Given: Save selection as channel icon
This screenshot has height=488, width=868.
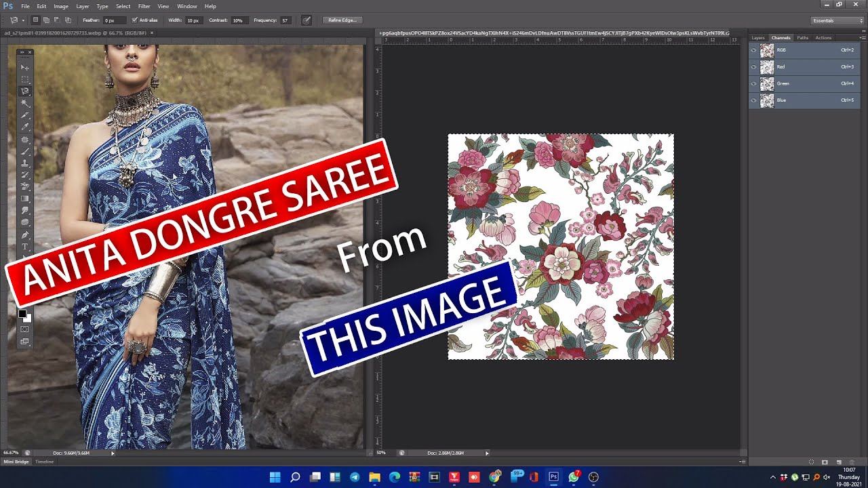Looking at the screenshot, I should 825,462.
